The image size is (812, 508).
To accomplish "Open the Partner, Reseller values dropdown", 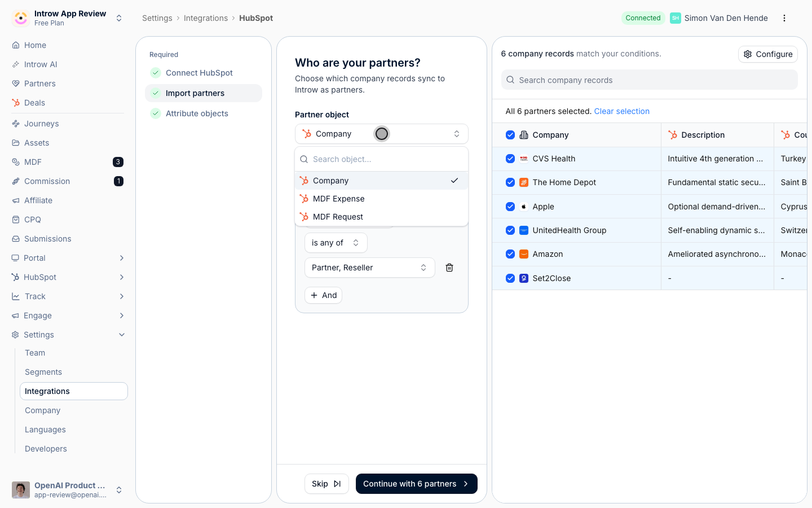I will [370, 268].
